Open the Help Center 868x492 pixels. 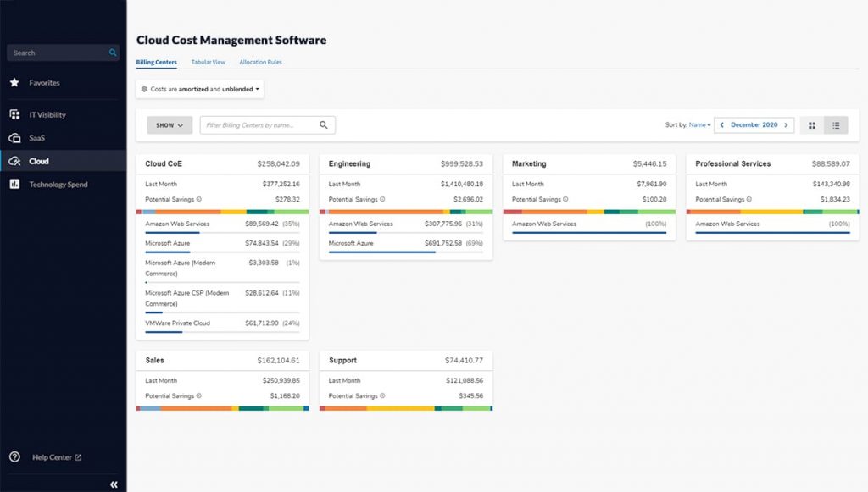click(x=51, y=456)
